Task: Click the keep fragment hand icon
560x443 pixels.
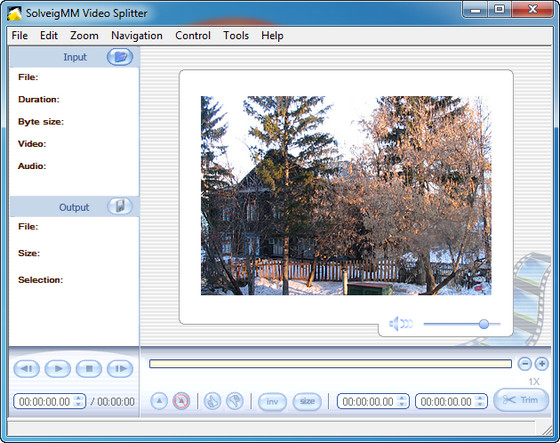Action: (x=212, y=401)
